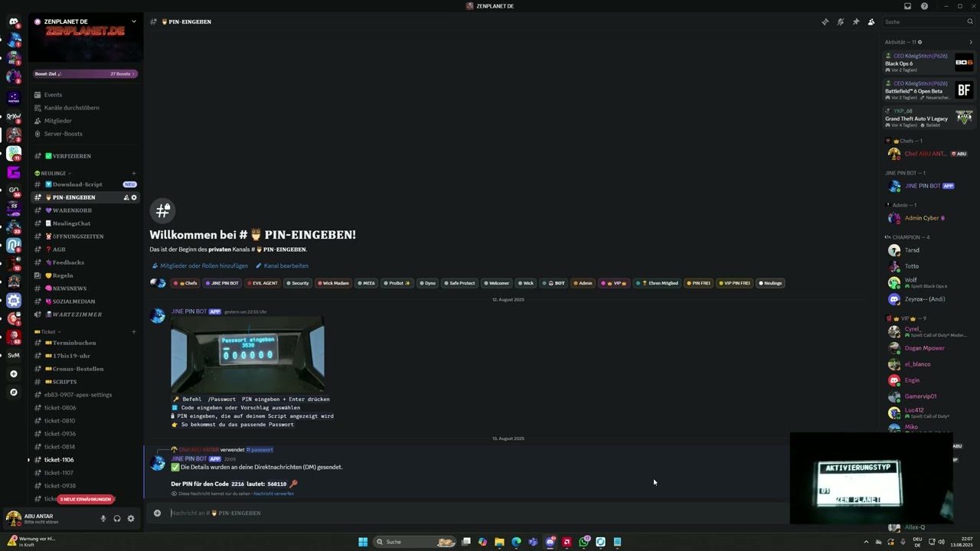980x551 pixels.
Task: Show pinned messages via pin icon
Action: (x=855, y=22)
